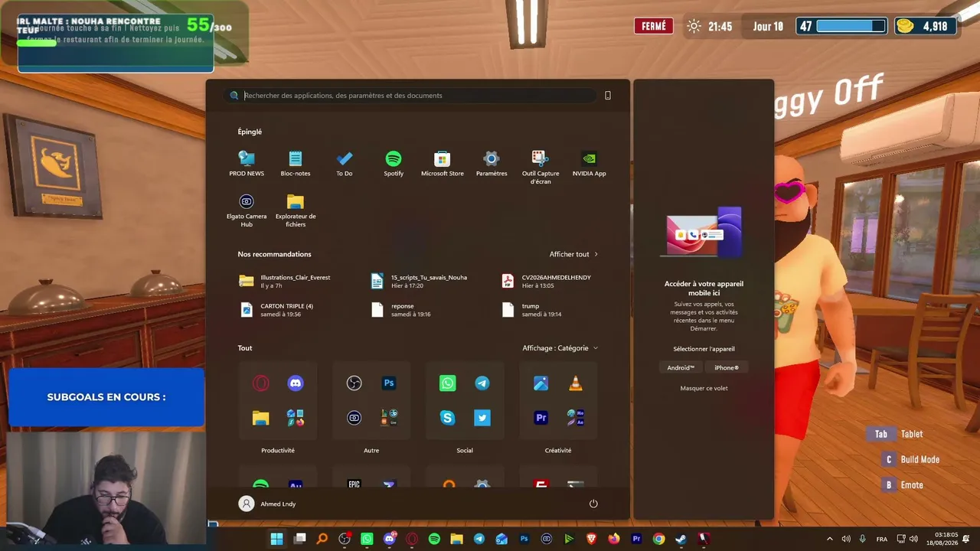Launch VLC in the Créativité group
980x551 pixels.
click(576, 383)
